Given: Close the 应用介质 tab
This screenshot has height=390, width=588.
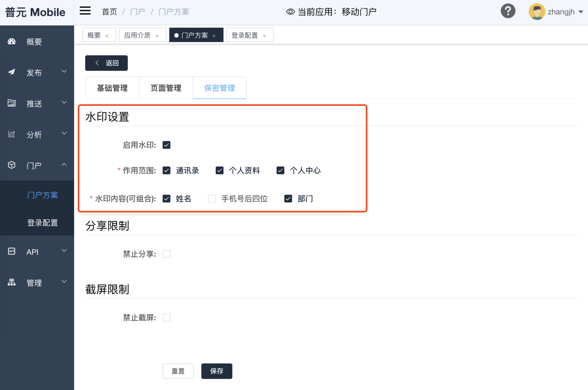Looking at the screenshot, I should click(x=157, y=36).
